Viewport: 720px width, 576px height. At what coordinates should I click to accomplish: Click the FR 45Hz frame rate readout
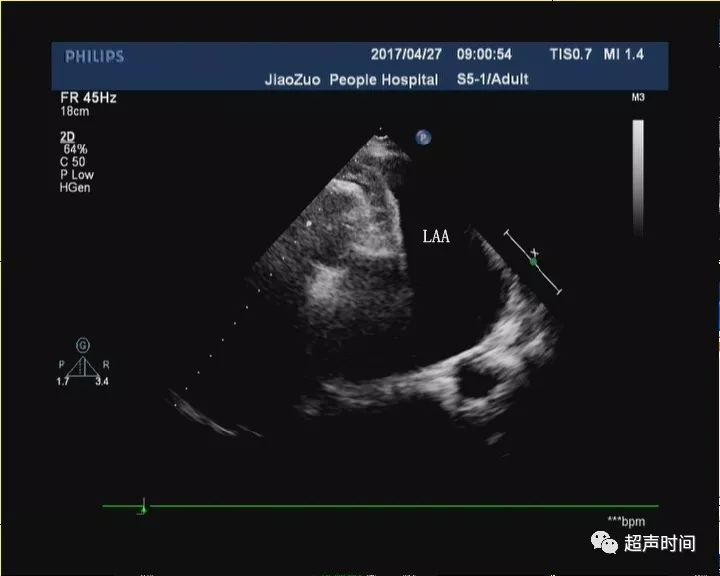[x=88, y=97]
